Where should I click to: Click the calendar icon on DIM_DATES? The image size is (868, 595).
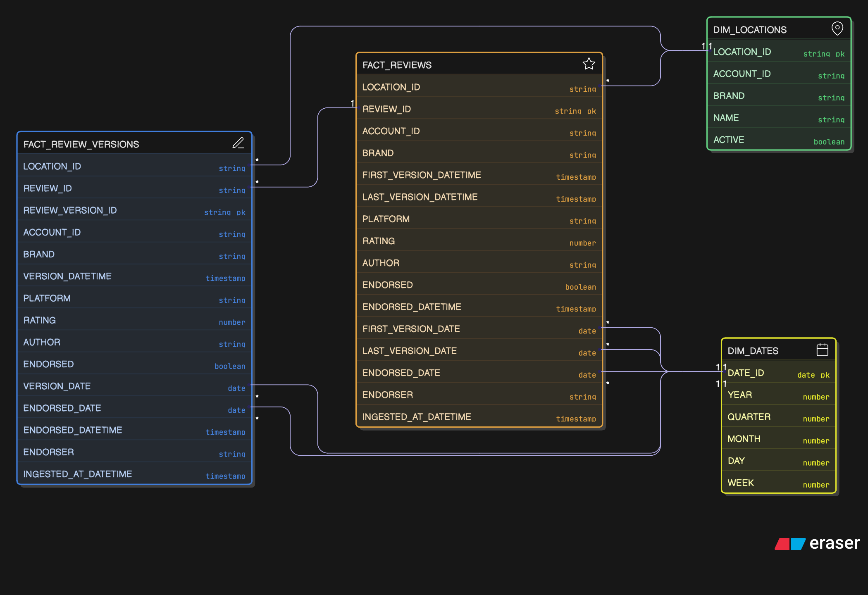(823, 350)
